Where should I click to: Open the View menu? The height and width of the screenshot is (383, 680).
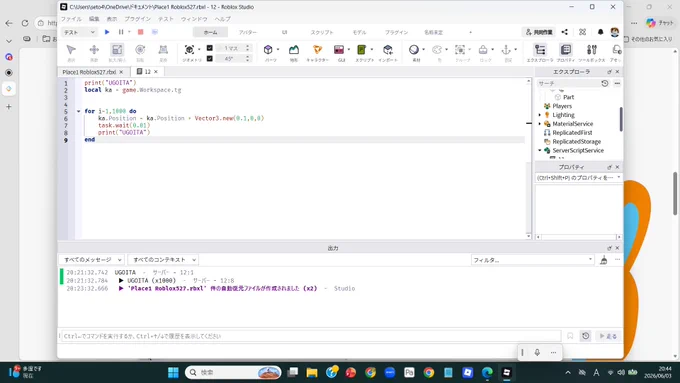(x=112, y=19)
